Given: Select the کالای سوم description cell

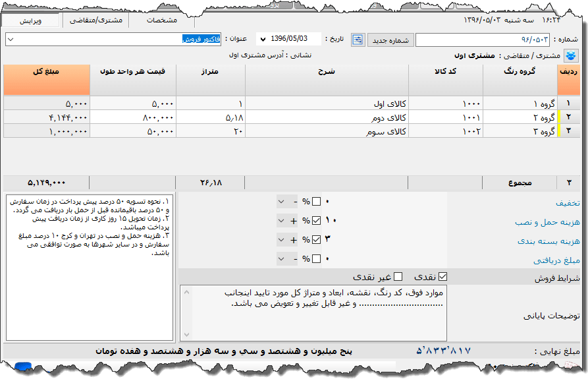Looking at the screenshot, I should [327, 131].
